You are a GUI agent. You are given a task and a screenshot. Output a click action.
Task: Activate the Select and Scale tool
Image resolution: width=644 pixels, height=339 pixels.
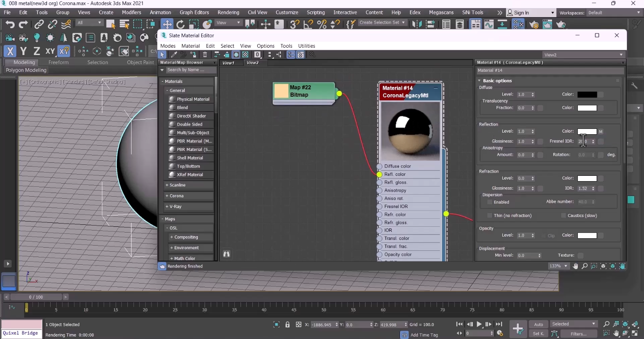(x=194, y=24)
